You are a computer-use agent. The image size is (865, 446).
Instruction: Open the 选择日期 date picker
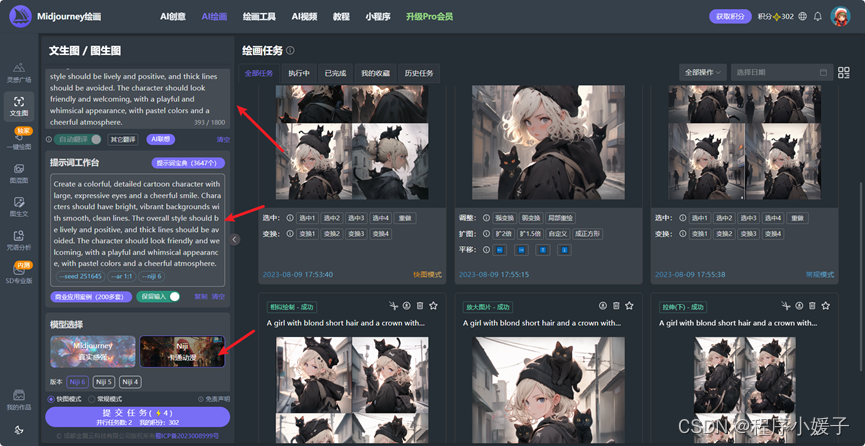(781, 72)
